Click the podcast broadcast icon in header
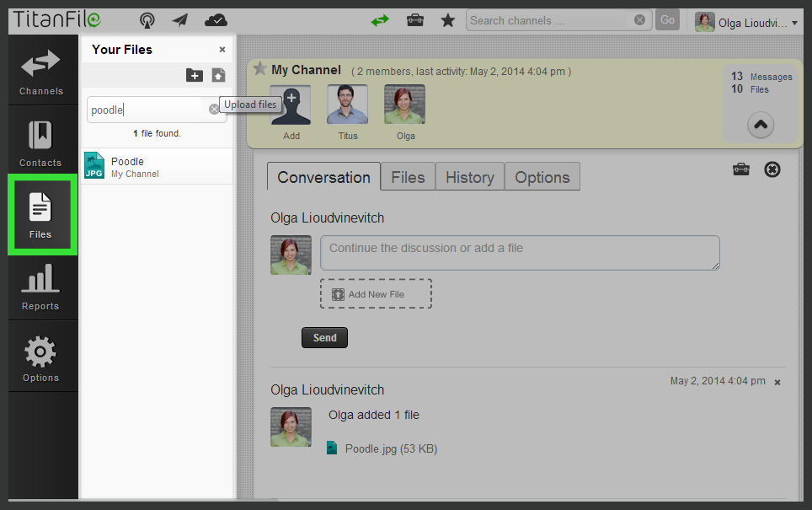 (x=147, y=20)
